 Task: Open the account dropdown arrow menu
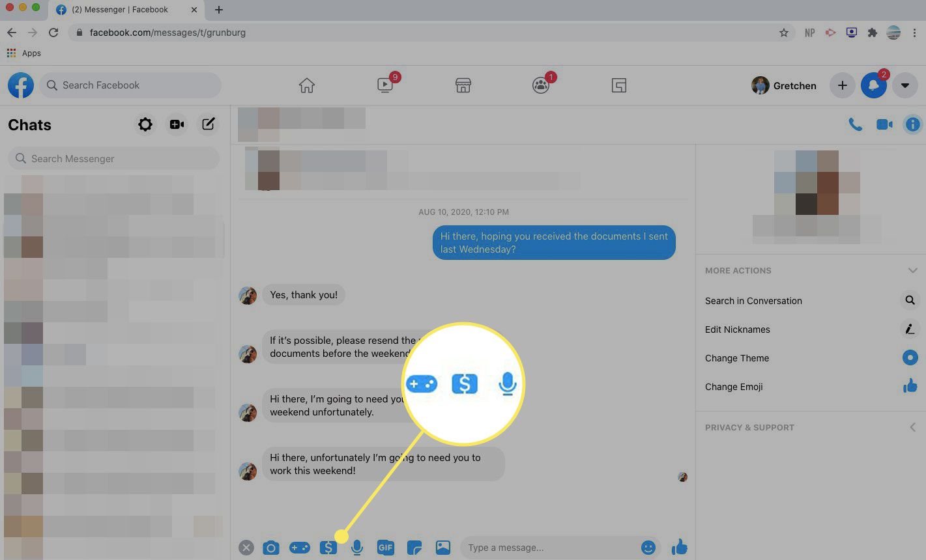coord(904,85)
